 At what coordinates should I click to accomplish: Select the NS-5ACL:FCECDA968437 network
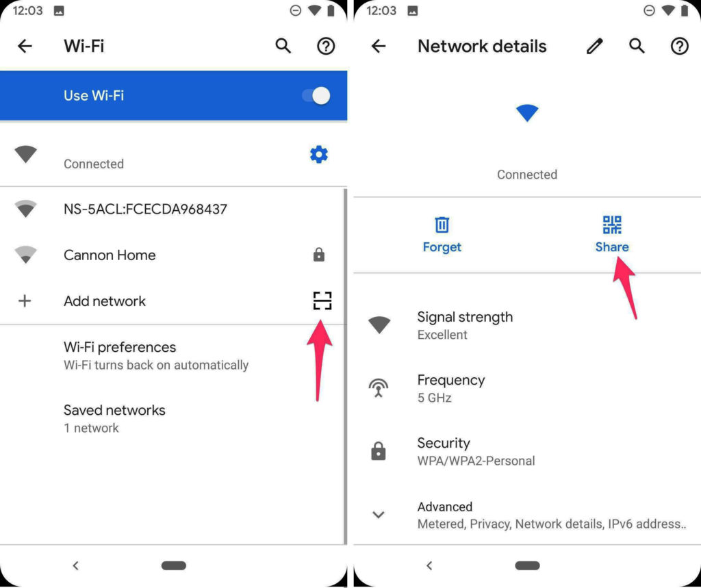tap(173, 209)
